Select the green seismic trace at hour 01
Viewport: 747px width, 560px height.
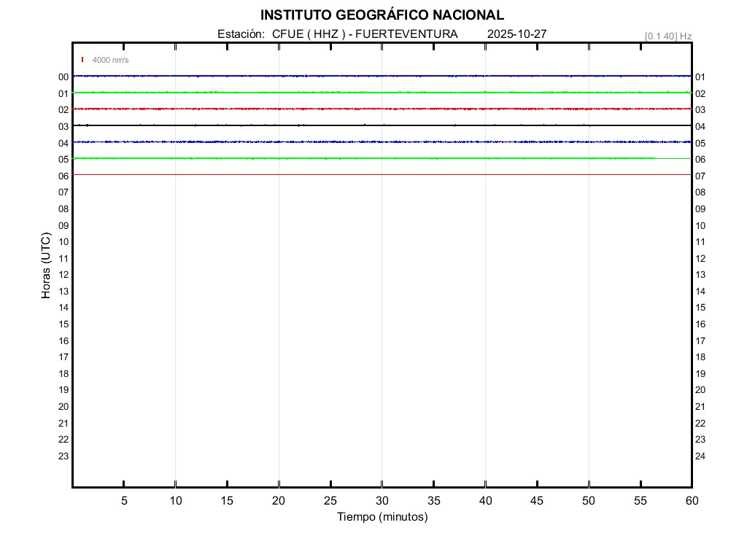coord(382,93)
